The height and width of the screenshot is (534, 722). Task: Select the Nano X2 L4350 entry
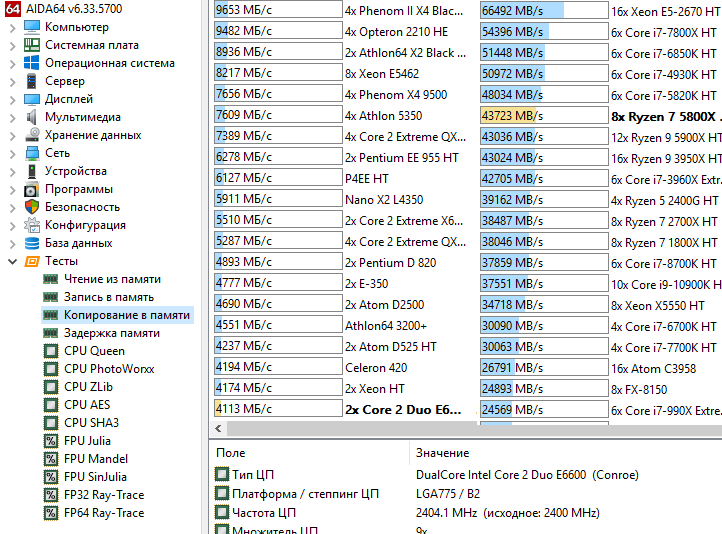pos(384,200)
